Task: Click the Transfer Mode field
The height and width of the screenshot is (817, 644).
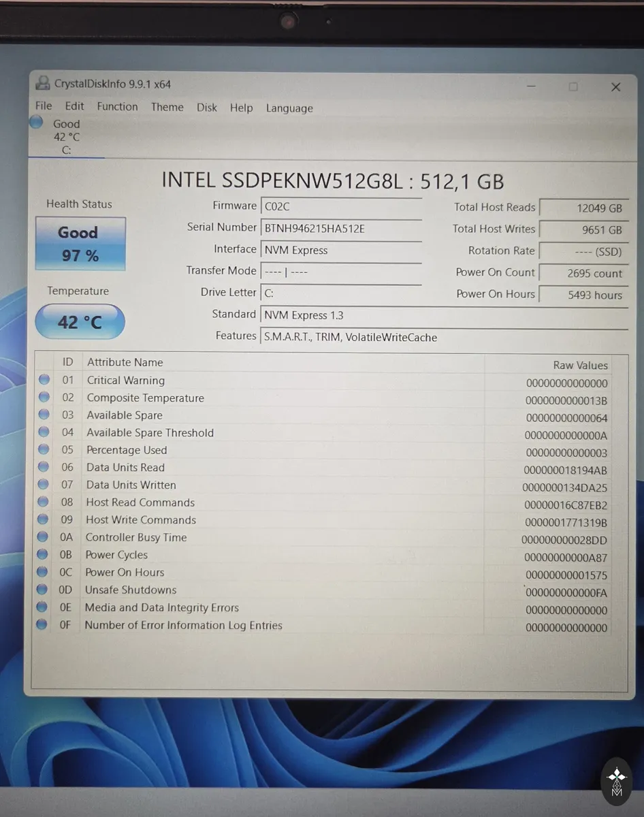Action: (x=341, y=272)
